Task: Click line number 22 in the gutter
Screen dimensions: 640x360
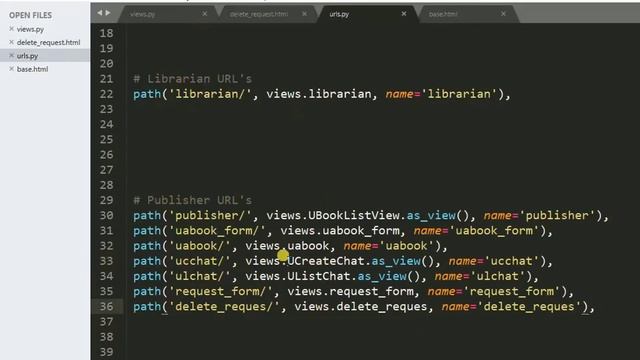Action: 107,94
